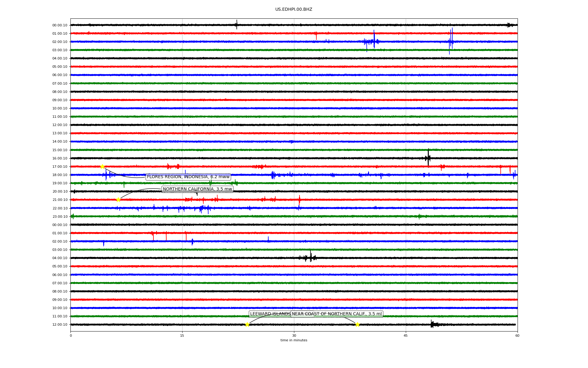Click the yellow star on the 17:00:10 trace
Image resolution: width=588 pixels, height=368 pixels.
102,167
